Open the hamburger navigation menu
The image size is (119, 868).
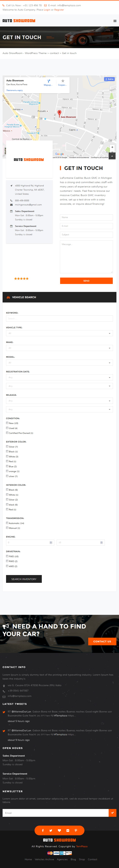(115, 21)
